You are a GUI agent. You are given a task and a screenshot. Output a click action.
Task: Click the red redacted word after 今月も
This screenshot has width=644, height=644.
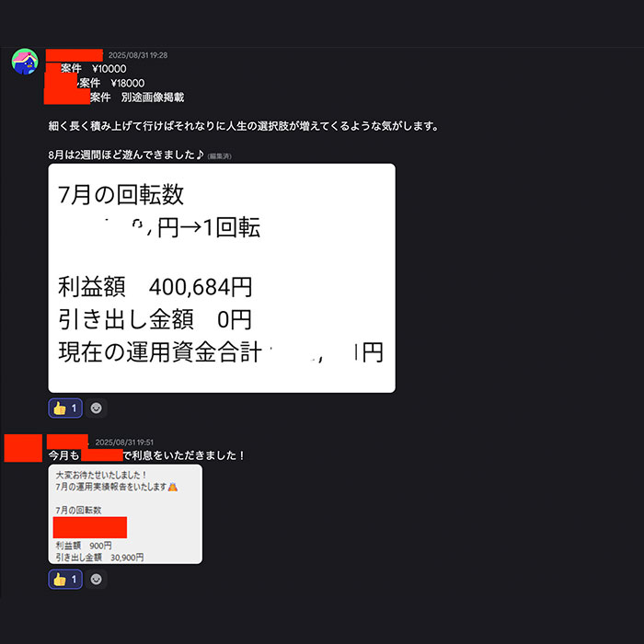(102, 455)
